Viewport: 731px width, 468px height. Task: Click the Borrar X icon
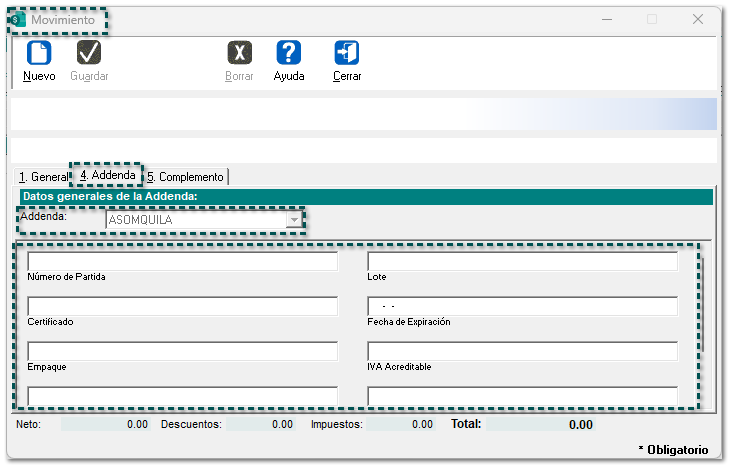[x=239, y=53]
